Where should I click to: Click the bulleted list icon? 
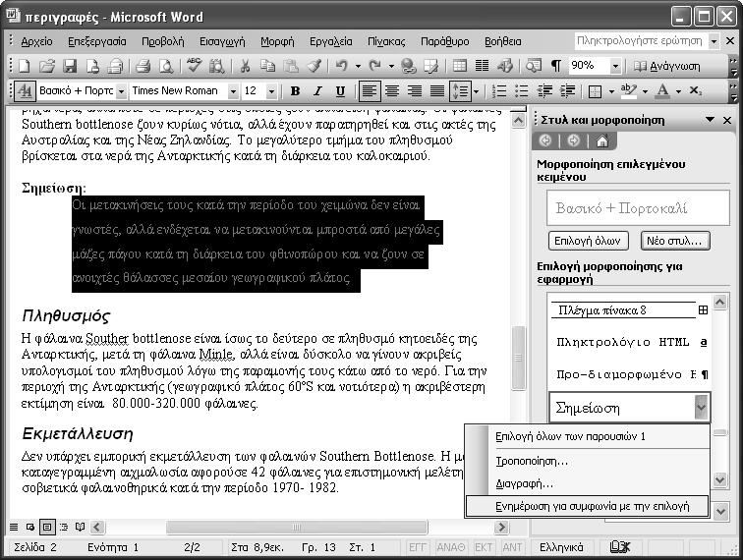click(x=522, y=91)
